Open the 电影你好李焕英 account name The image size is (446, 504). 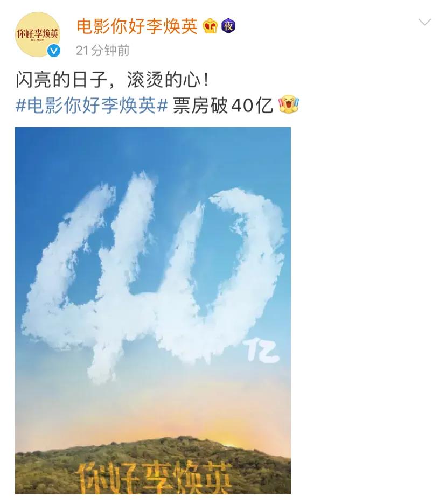137,26
